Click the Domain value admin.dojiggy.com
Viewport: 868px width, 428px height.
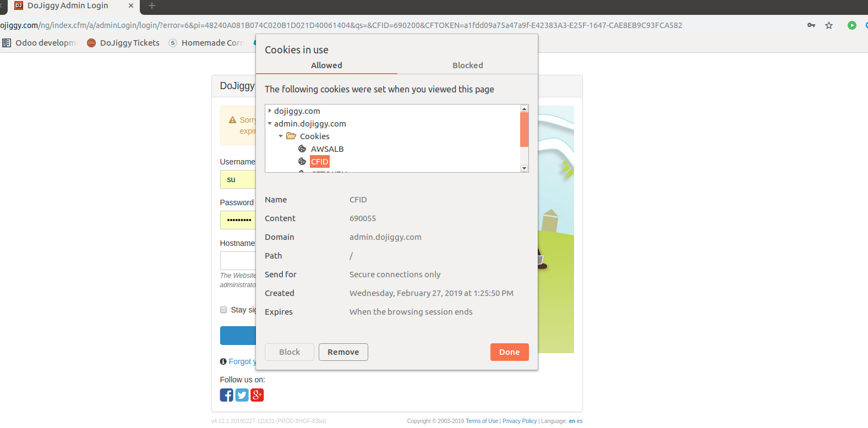pyautogui.click(x=385, y=237)
